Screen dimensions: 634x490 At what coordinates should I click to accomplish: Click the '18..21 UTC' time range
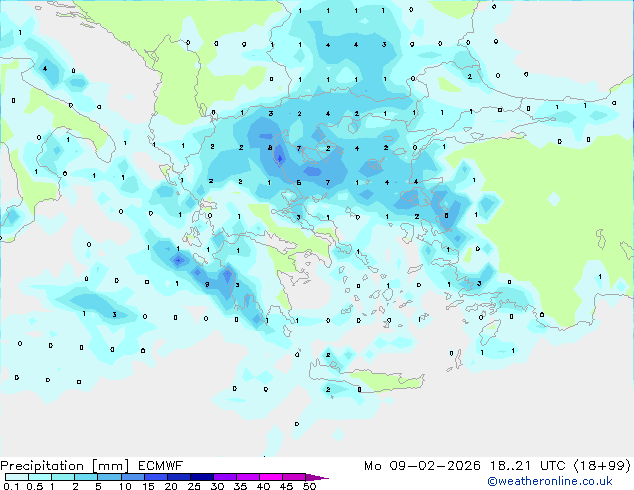coord(527,466)
